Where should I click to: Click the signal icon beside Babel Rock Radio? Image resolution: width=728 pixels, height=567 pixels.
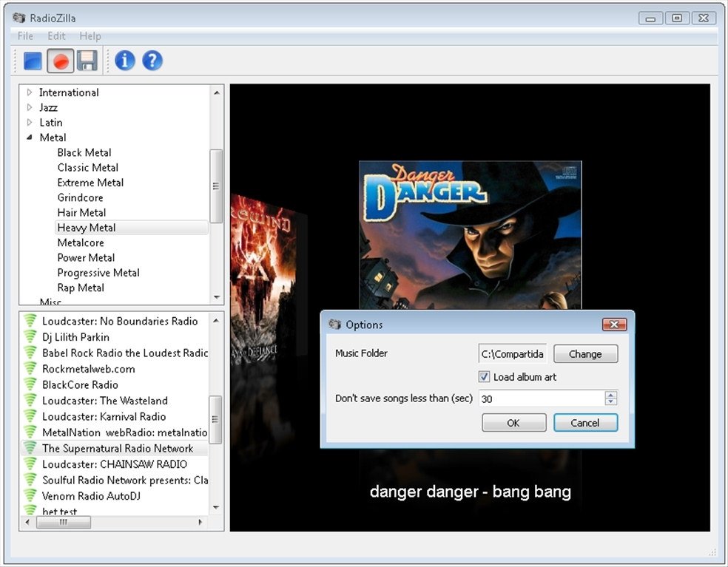(30, 353)
